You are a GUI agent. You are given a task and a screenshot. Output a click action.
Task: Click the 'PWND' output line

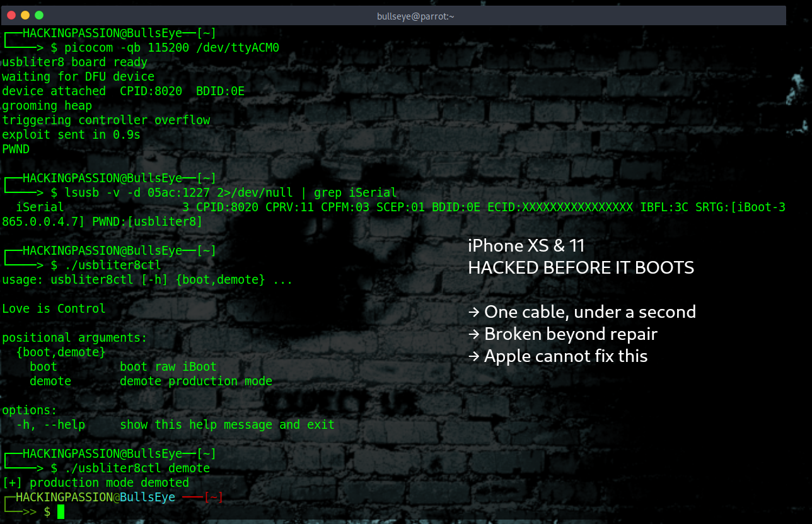pos(16,149)
